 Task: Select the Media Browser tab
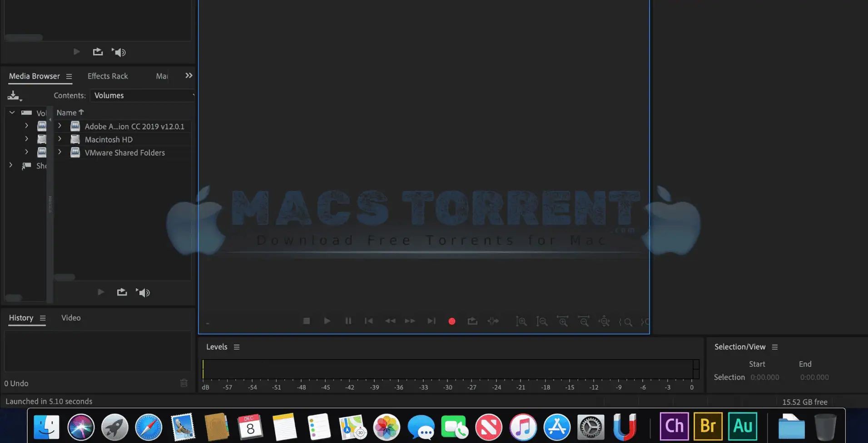tap(35, 76)
